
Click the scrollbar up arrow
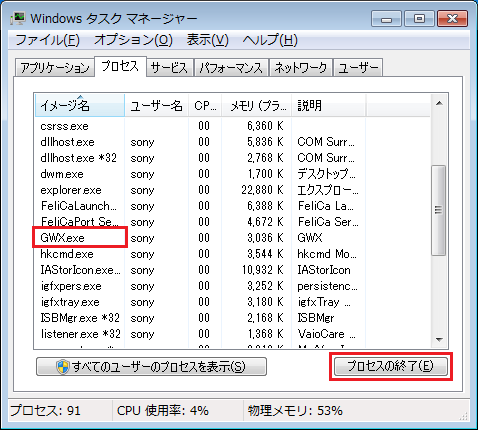(439, 103)
